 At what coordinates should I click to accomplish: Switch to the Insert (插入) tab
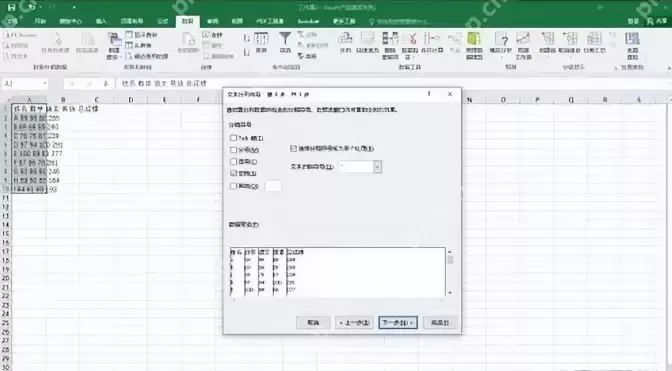click(101, 21)
